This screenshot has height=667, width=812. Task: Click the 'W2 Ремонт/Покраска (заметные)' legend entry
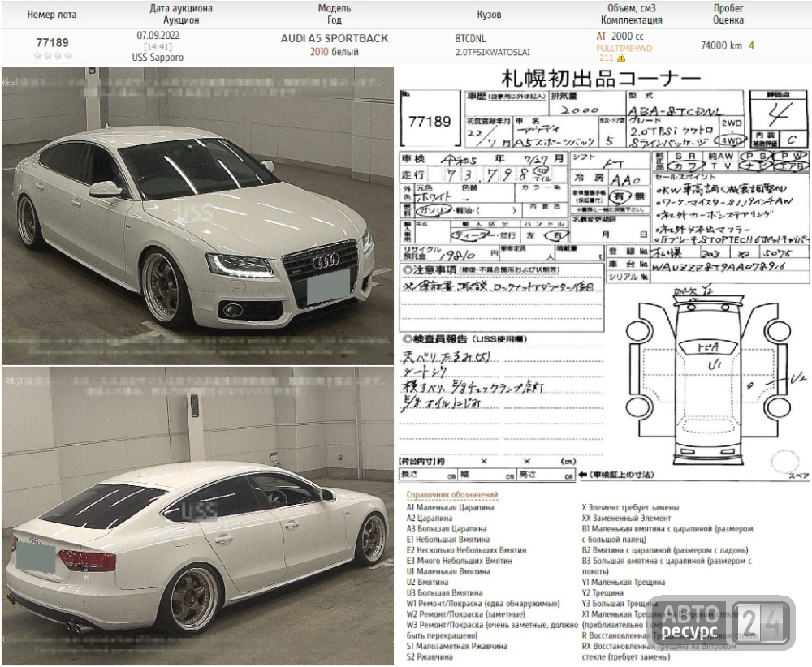(465, 614)
